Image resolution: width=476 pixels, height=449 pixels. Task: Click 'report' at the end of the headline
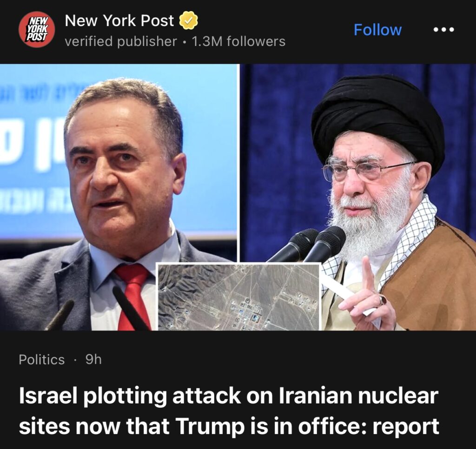405,427
